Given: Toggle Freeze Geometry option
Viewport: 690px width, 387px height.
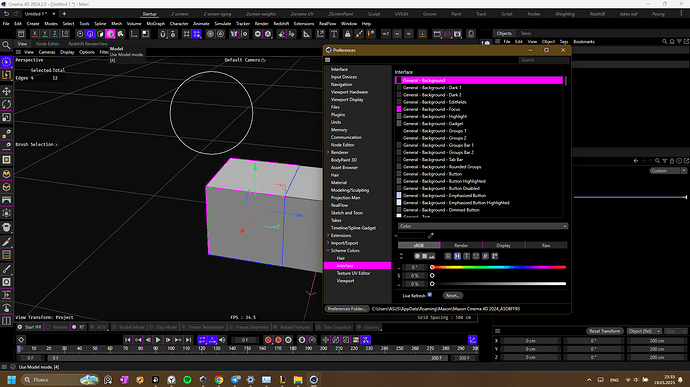Looking at the screenshot, I should (x=249, y=327).
